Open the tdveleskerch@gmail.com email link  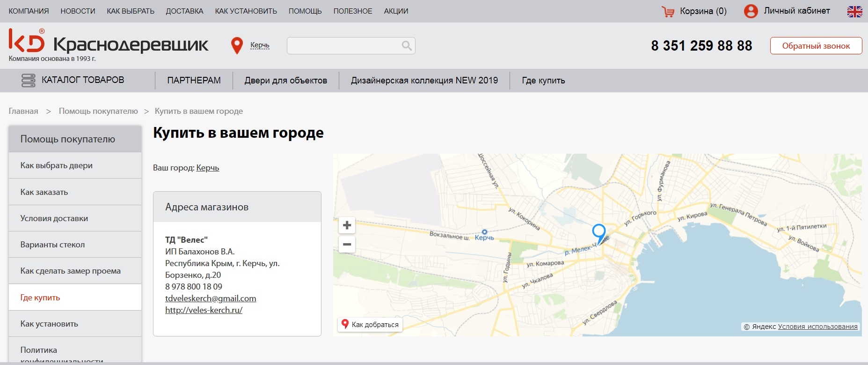pos(211,298)
